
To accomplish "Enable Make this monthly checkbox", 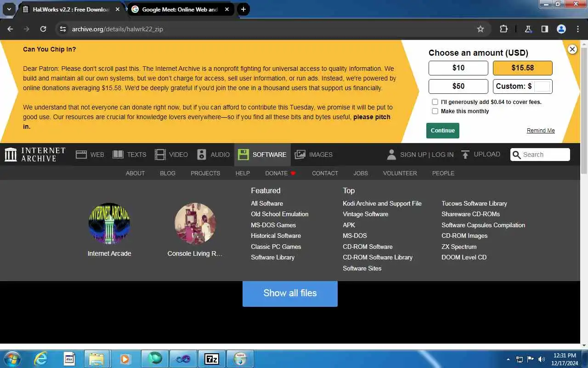I will pos(435,111).
